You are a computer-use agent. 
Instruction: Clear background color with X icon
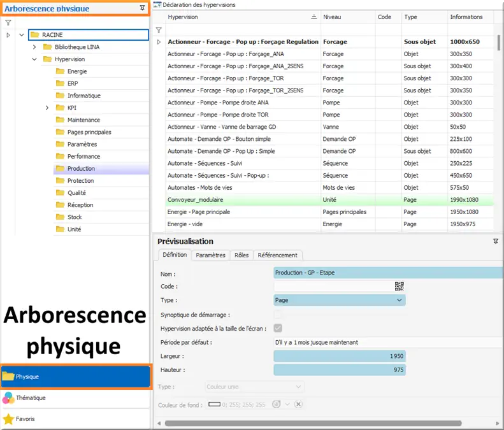click(298, 405)
